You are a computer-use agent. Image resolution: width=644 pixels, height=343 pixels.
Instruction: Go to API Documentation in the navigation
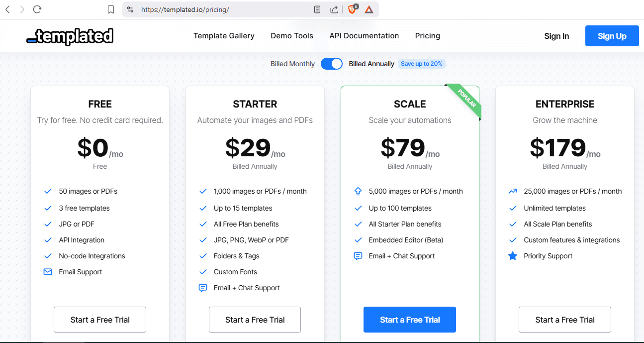pyautogui.click(x=364, y=36)
